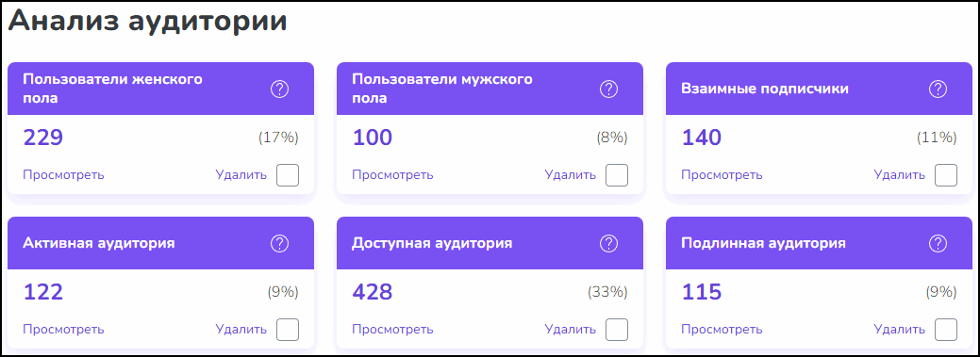Enable Удалить checkbox for Активная аудитория
980x357 pixels.
tap(288, 330)
